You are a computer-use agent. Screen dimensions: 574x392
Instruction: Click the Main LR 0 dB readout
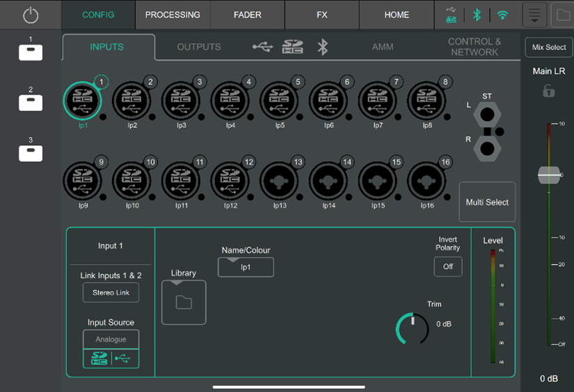coord(549,379)
